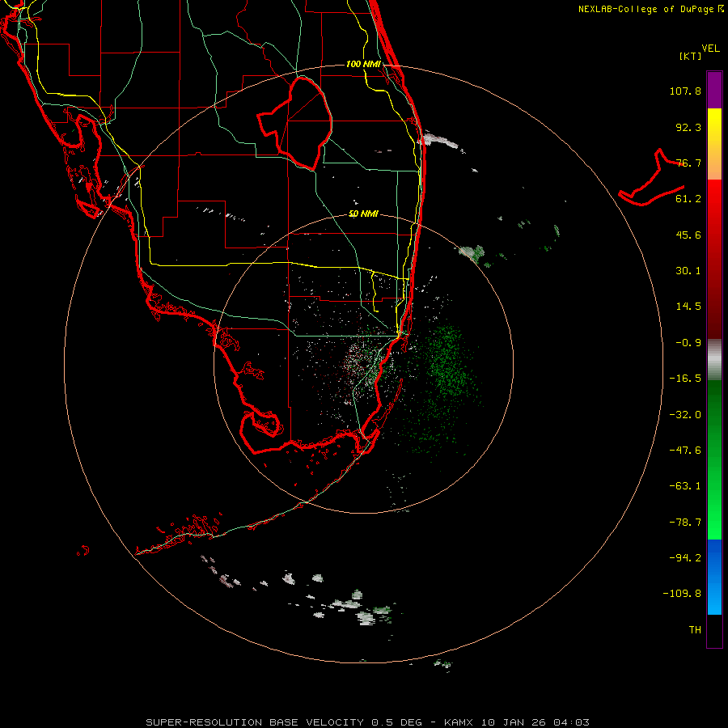The width and height of the screenshot is (728, 728).
Task: Select the 61.2 scale value
Action: pyautogui.click(x=688, y=199)
